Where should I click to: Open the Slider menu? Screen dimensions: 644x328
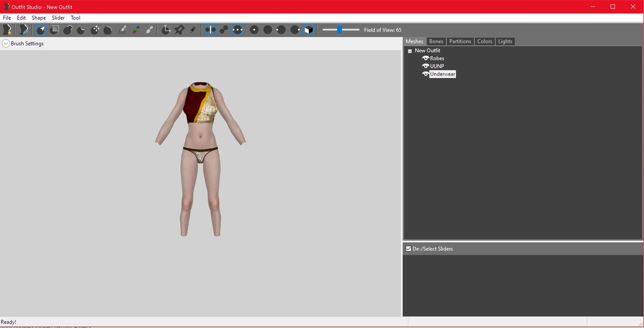(58, 18)
